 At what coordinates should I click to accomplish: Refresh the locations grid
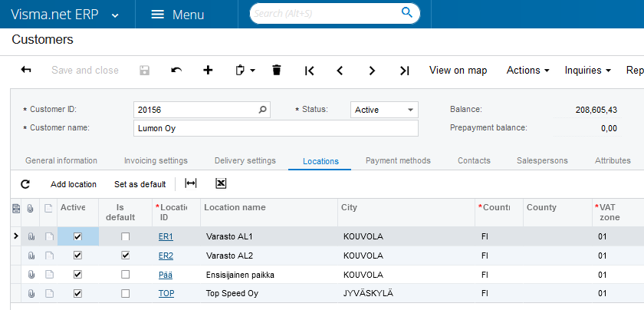(x=25, y=184)
